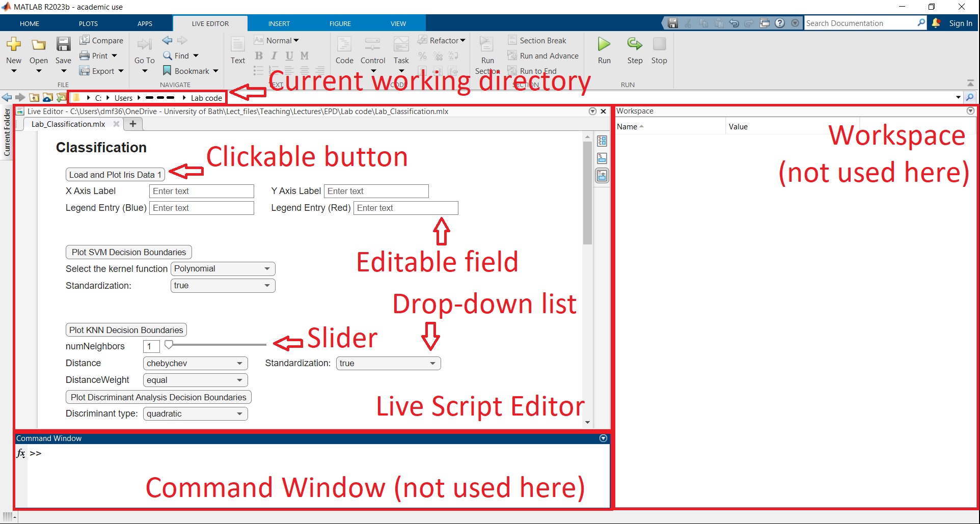Switch to the PLOTS ribbon tab
The image size is (980, 524).
(x=88, y=23)
